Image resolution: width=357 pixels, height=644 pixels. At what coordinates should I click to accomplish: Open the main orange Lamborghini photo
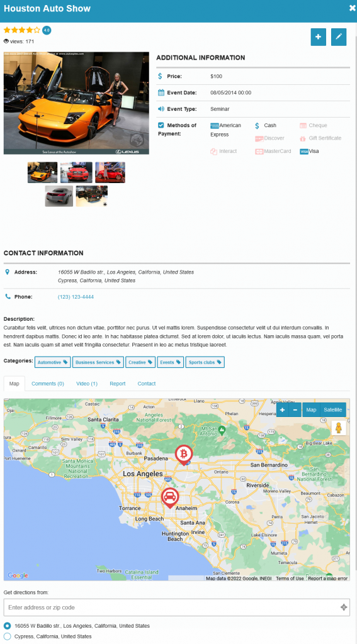click(x=77, y=103)
